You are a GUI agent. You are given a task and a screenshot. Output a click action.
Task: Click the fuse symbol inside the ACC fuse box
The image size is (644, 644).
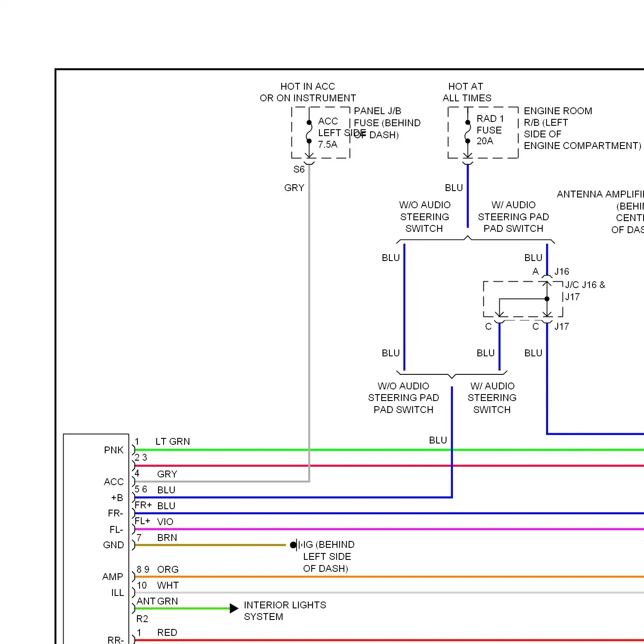click(x=309, y=132)
